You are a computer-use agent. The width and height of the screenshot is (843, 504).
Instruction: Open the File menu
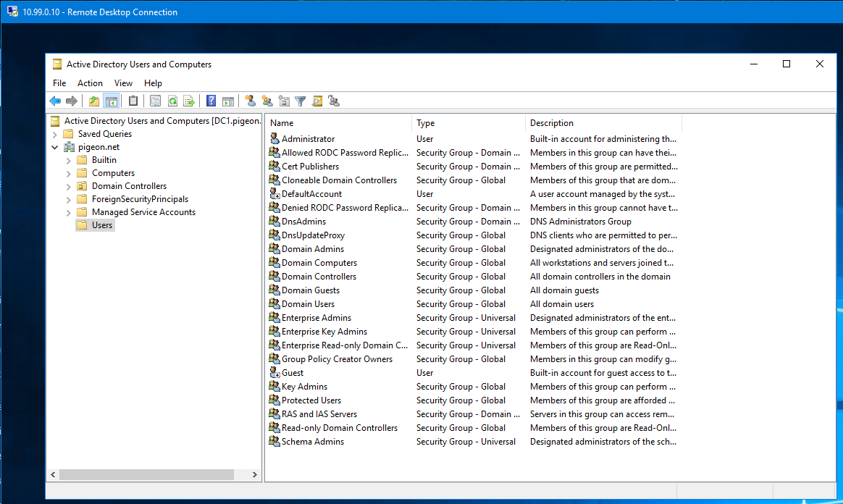[x=59, y=83]
